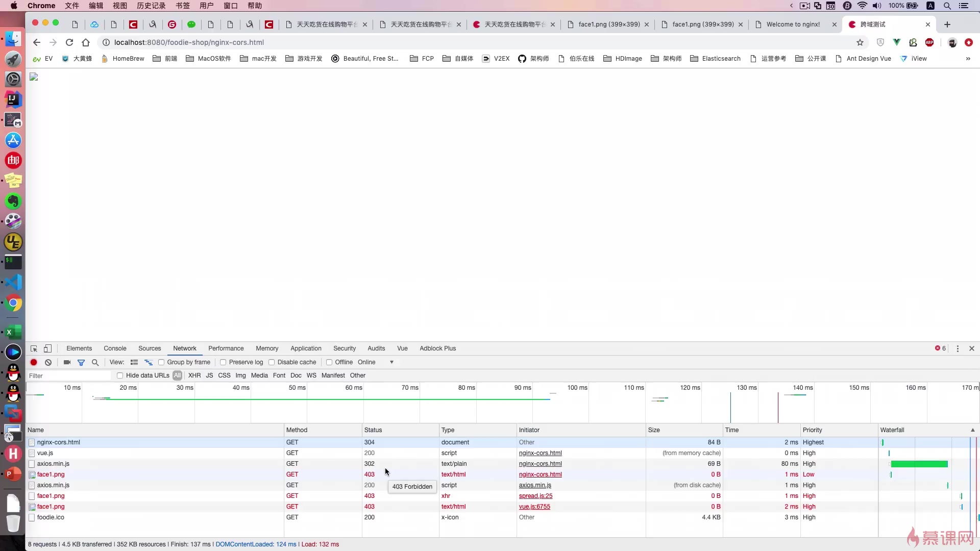This screenshot has height=551, width=980.
Task: Open network search magnifier icon
Action: point(95,362)
